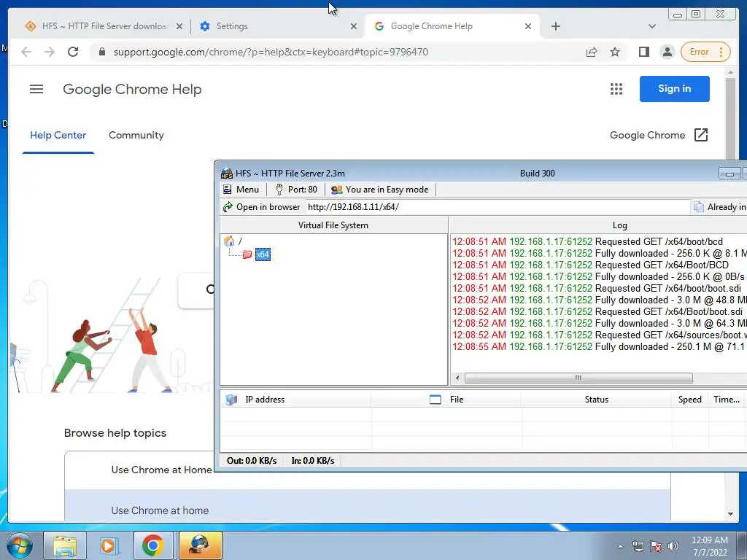Click the File column header
Viewport: 747px width, 560px height.
tap(446, 400)
